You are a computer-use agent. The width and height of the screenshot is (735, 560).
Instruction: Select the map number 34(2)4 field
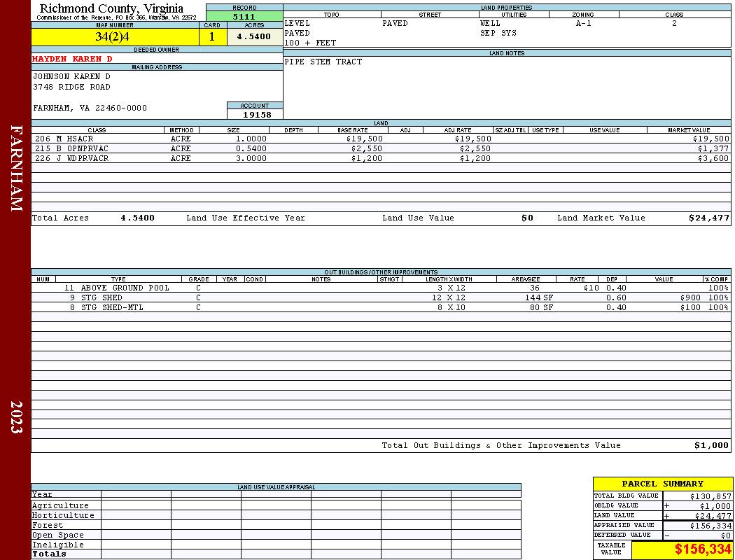tap(115, 36)
